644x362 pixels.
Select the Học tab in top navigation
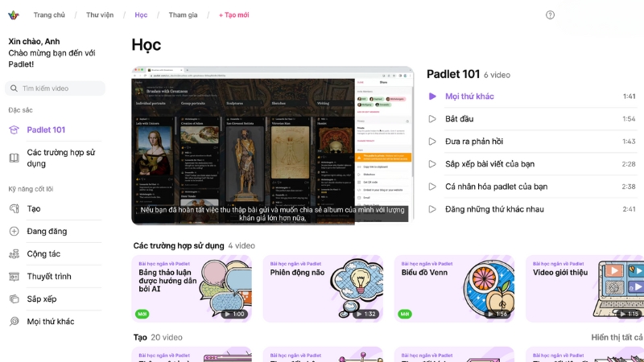click(x=141, y=14)
